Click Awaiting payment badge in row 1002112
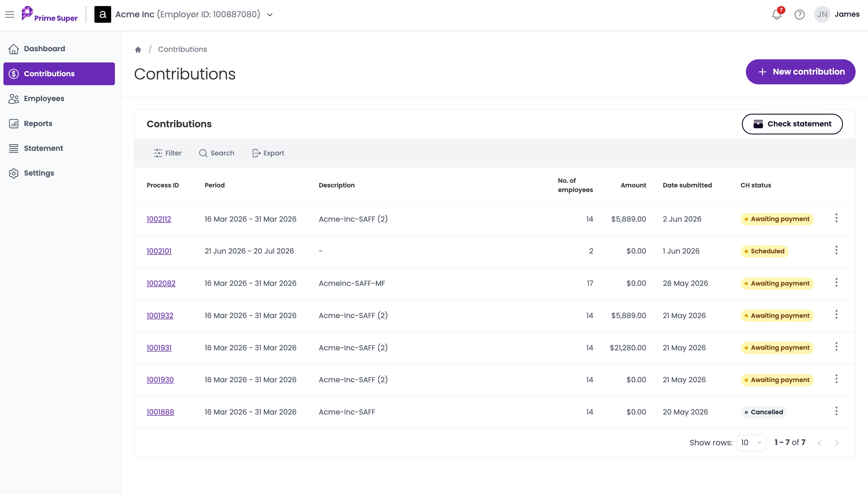The image size is (868, 494). click(777, 219)
